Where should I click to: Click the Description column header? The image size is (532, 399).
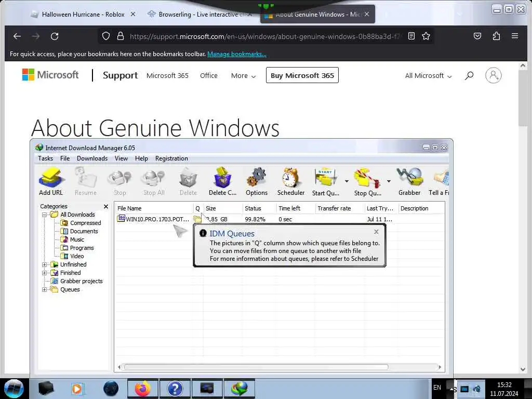[x=421, y=208]
